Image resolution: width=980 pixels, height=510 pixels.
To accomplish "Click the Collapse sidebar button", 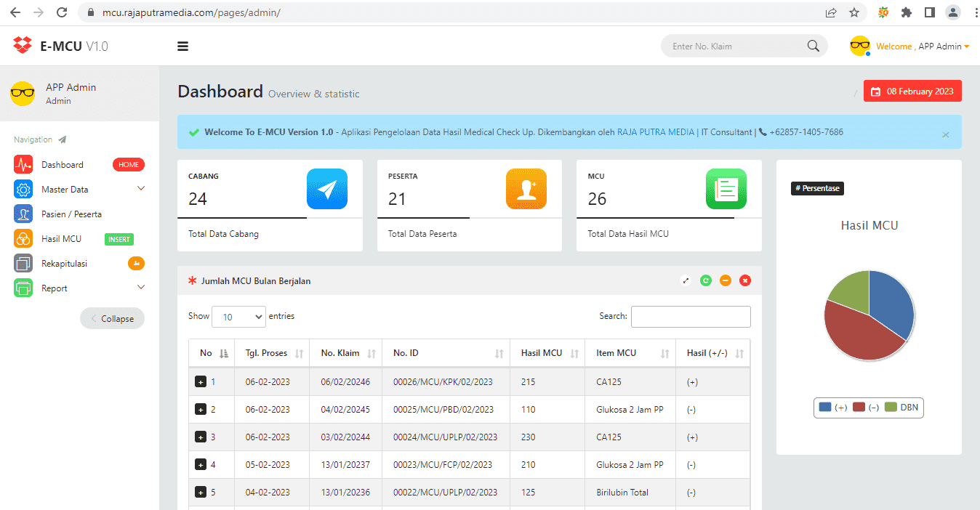I will (x=112, y=317).
